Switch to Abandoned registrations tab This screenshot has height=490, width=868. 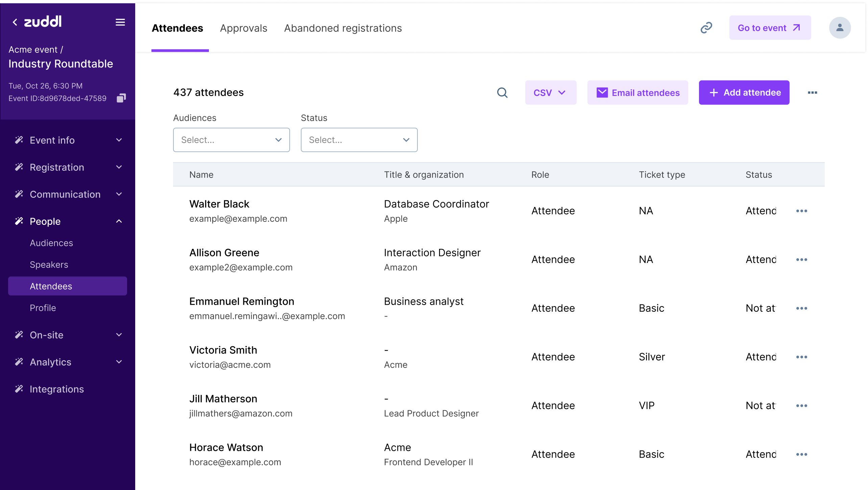343,28
